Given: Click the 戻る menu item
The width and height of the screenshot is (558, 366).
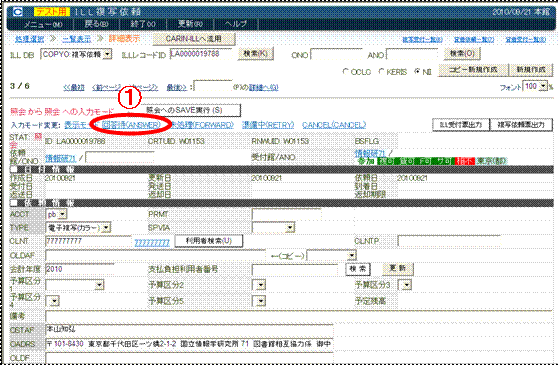Looking at the screenshot, I should tap(96, 24).
